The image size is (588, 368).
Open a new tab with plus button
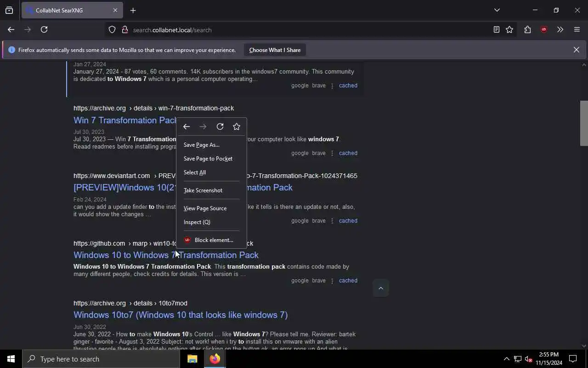pos(133,10)
